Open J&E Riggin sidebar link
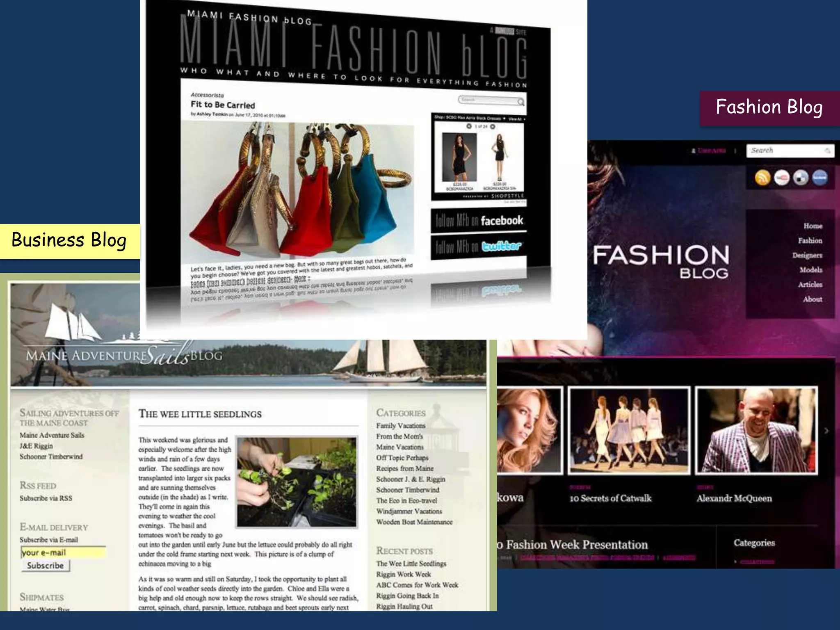The width and height of the screenshot is (840, 630). [x=36, y=446]
